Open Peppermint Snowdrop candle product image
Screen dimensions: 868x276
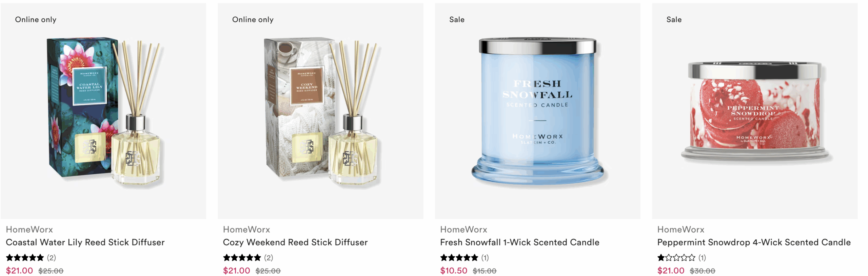[x=754, y=111]
